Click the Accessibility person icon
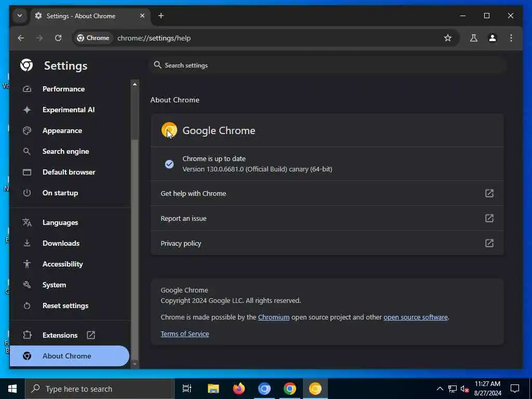The image size is (532, 399). pyautogui.click(x=27, y=264)
